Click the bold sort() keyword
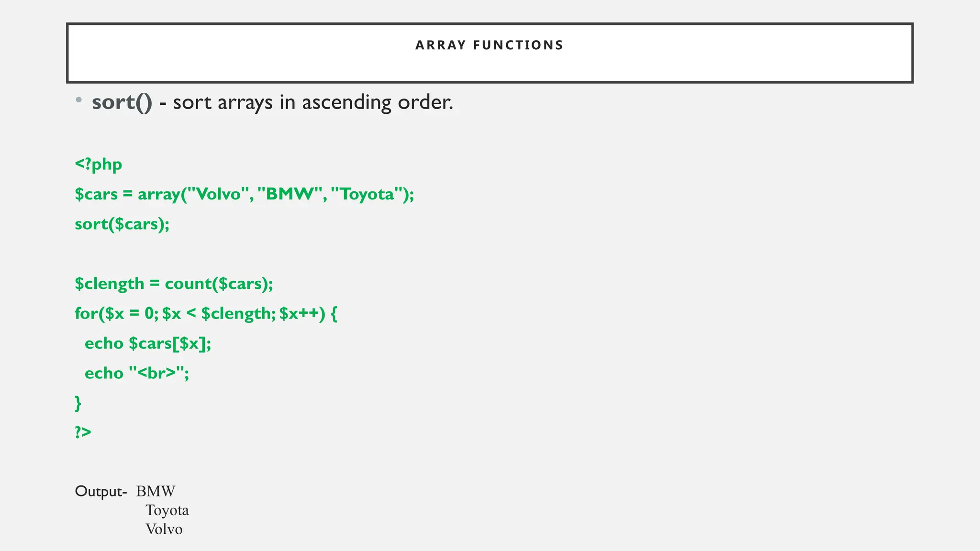Image resolution: width=980 pixels, height=551 pixels. 122,102
